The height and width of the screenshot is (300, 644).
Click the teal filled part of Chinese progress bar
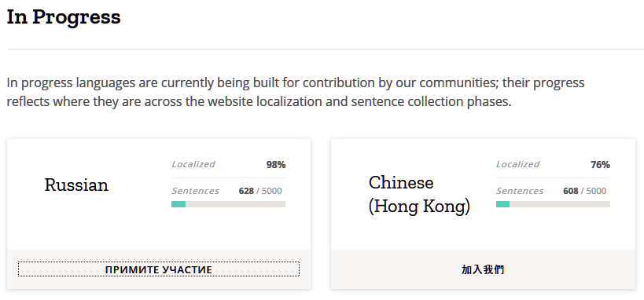click(502, 204)
